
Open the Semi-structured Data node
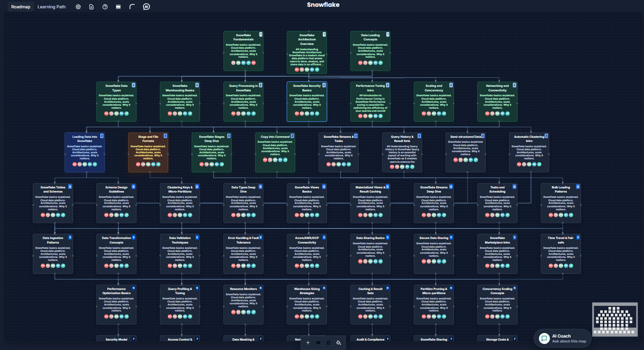[466, 153]
